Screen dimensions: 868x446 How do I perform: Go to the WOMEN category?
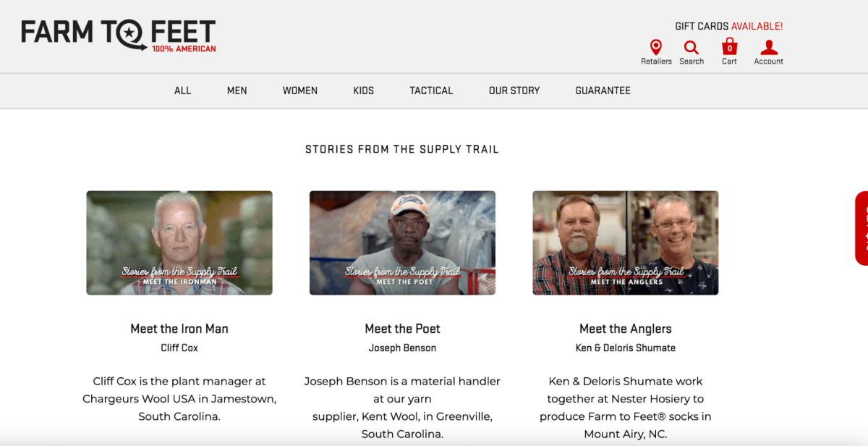[300, 91]
